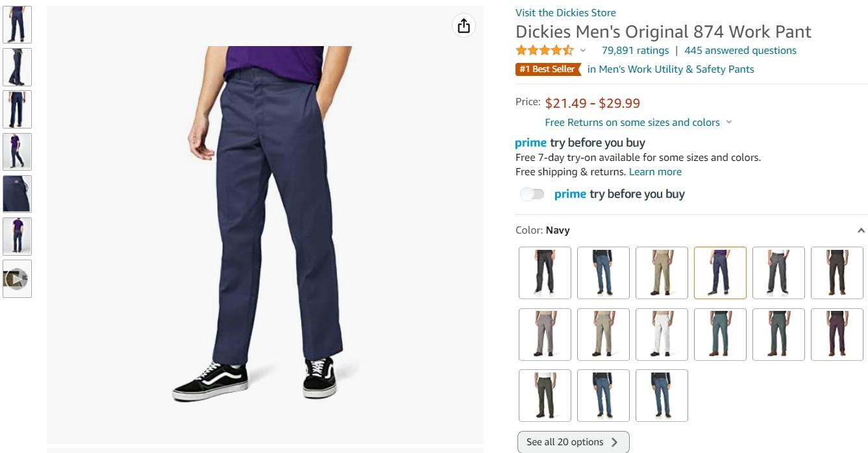868x453 pixels.
Task: Show the first product thumbnail image
Action: click(x=17, y=24)
